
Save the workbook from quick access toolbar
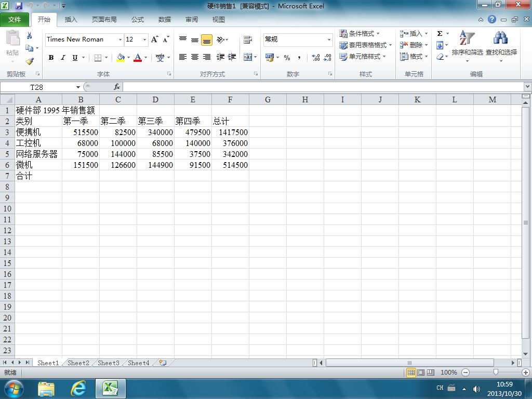point(18,6)
